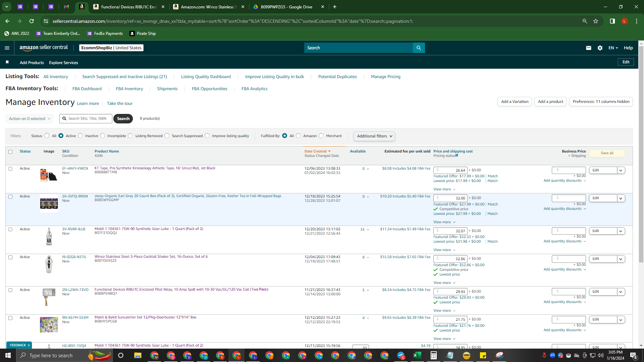Open Sticky Notes from the taskbar
This screenshot has height=362, width=644.
click(x=483, y=355)
